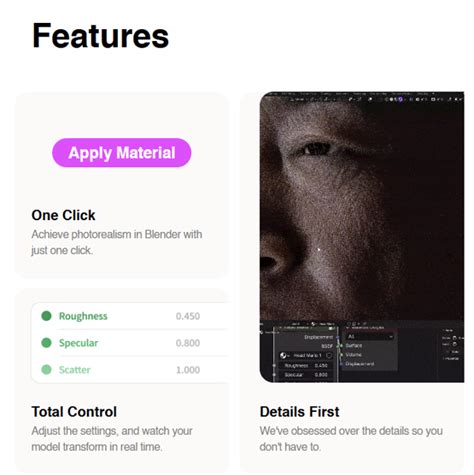Click the material sphere icon beside Head material
Image resolution: width=474 pixels, height=475 pixels.
(283, 355)
